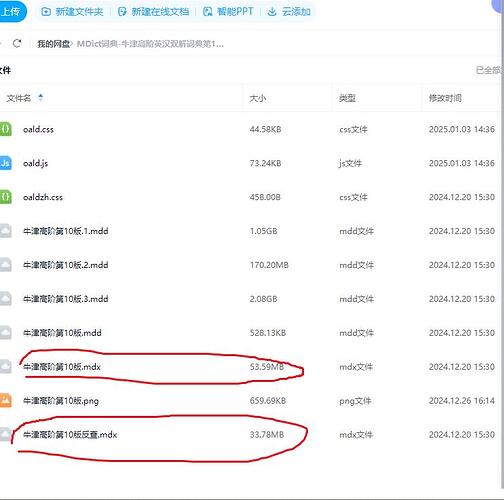
Task: Open file 牛津高阶第10版.1.mdd
Action: [x=66, y=231]
